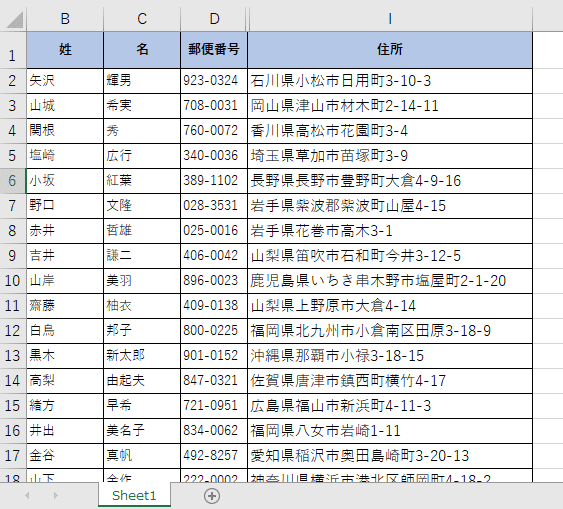Viewport: 563px width, 509px height.
Task: Select column B header
Action: point(65,19)
